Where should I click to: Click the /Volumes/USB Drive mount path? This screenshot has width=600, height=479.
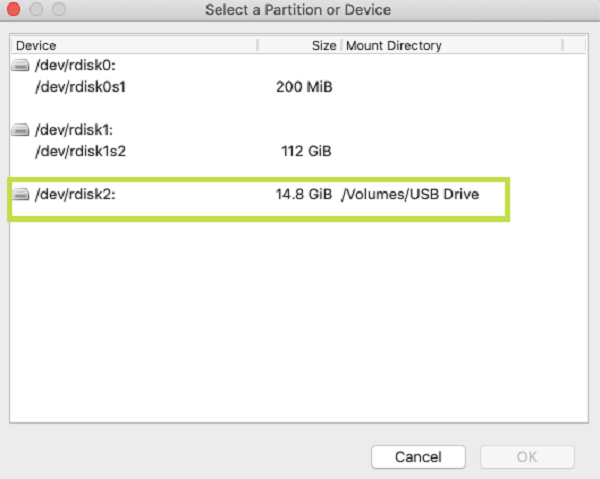tap(410, 194)
